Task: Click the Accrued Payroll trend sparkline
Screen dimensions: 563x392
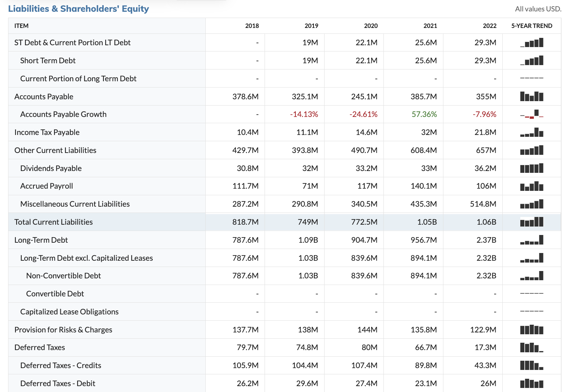Action: click(532, 186)
